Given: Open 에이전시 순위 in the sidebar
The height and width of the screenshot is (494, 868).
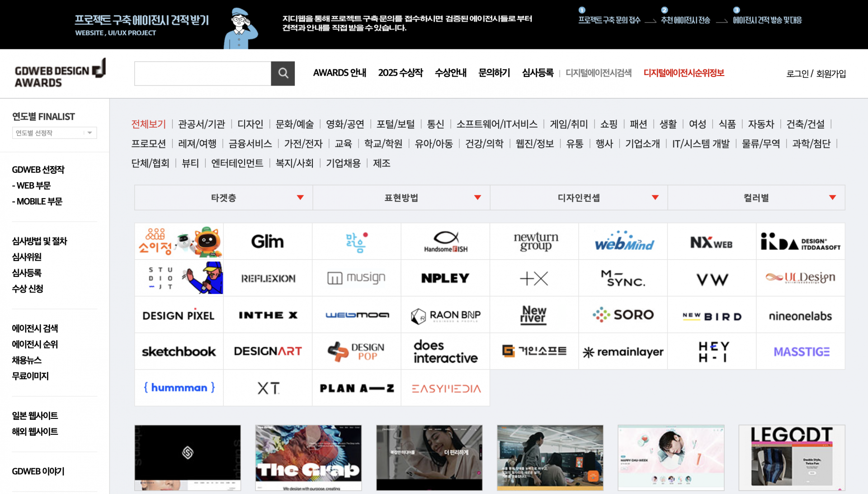Looking at the screenshot, I should pyautogui.click(x=35, y=344).
